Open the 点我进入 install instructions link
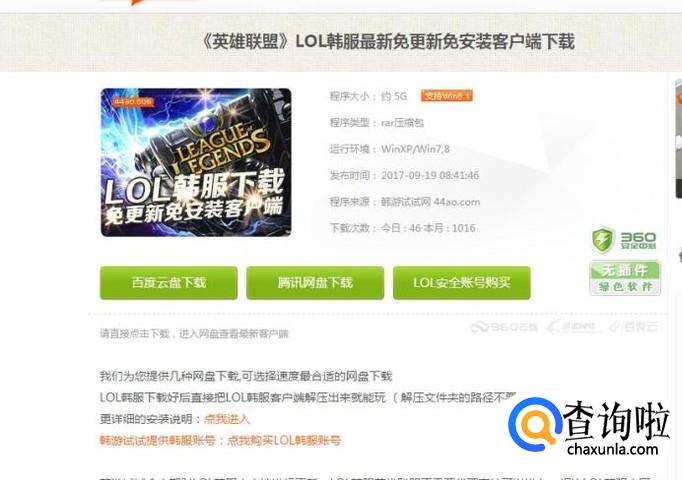682x480 pixels. tap(227, 419)
